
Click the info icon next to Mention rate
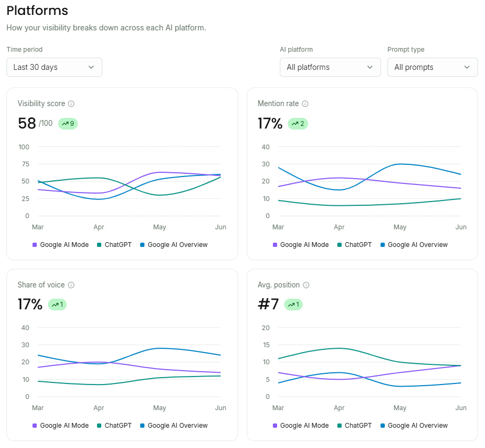point(305,103)
